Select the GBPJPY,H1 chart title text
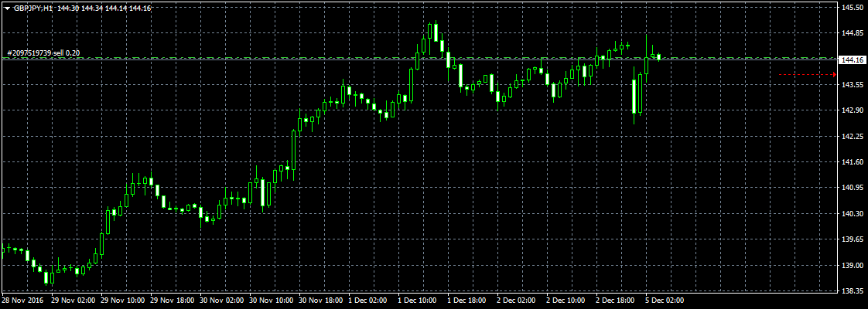The width and height of the screenshot is (868, 309). 33,8
